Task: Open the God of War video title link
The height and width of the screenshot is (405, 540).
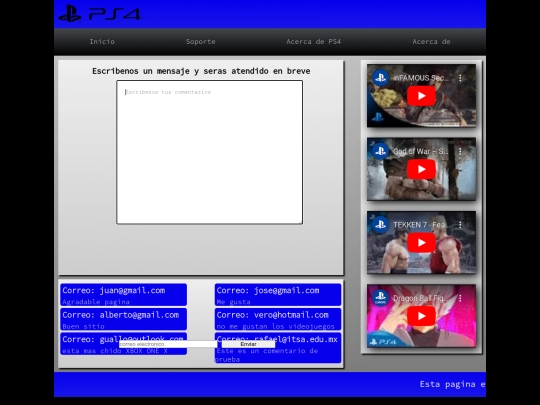Action: pyautogui.click(x=420, y=152)
